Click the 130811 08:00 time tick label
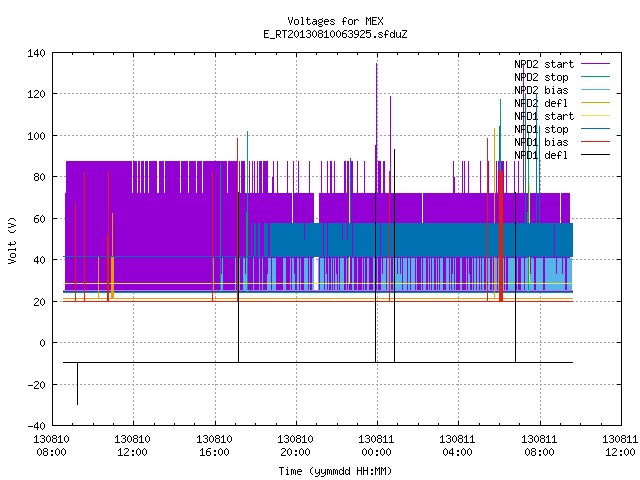Viewport: 640px width, 480px height. pos(539,446)
